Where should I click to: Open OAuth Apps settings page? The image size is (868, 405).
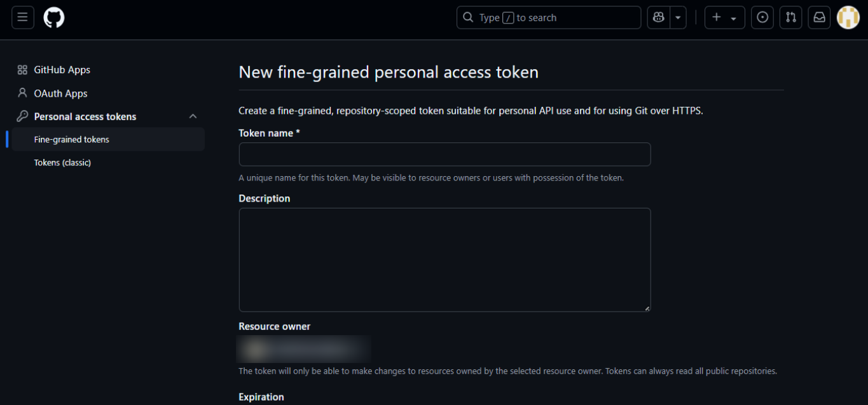coord(60,93)
